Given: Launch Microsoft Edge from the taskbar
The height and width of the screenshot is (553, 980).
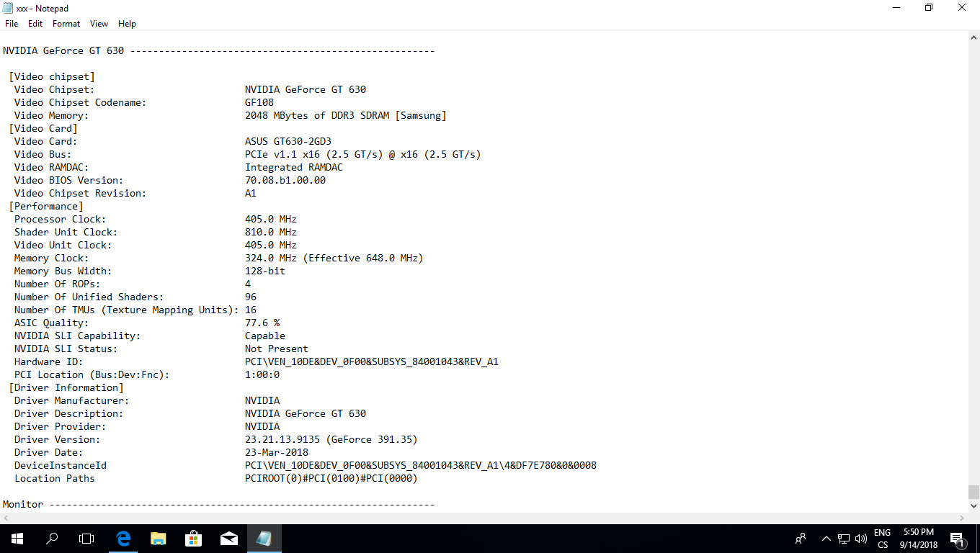Looking at the screenshot, I should (123, 539).
